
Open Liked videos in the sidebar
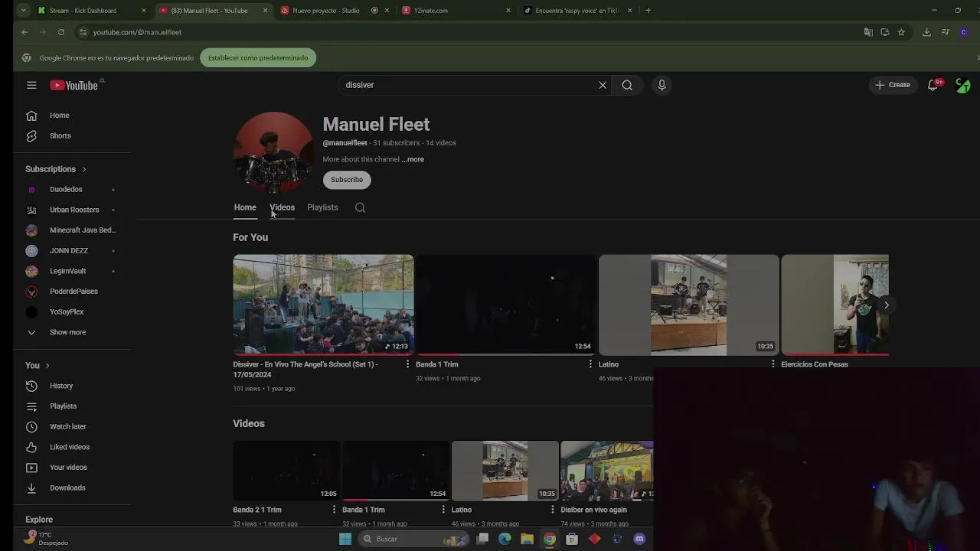point(68,447)
